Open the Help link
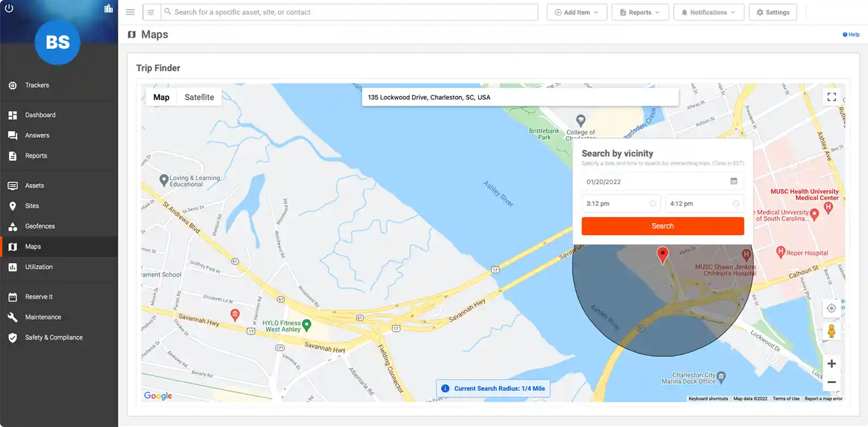868x427 pixels. coord(851,35)
